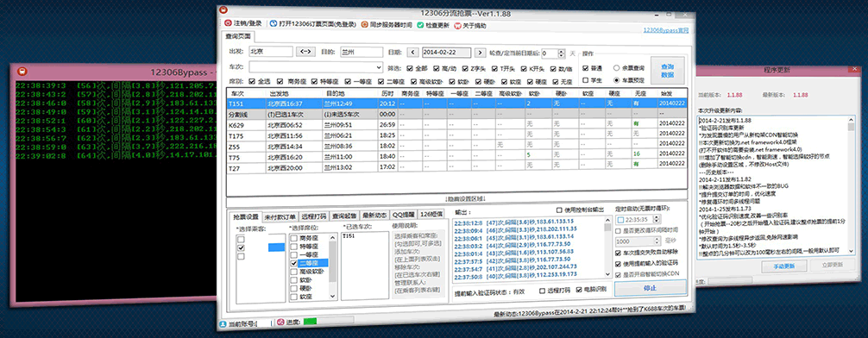Toggle 电脑识别 checkbox
Screen dimensions: 868x338
pyautogui.click(x=579, y=290)
